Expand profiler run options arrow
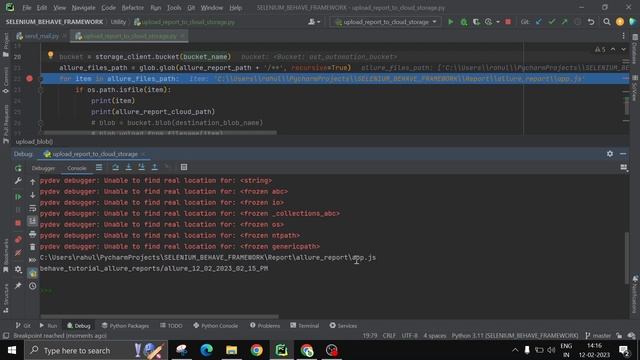 point(498,22)
